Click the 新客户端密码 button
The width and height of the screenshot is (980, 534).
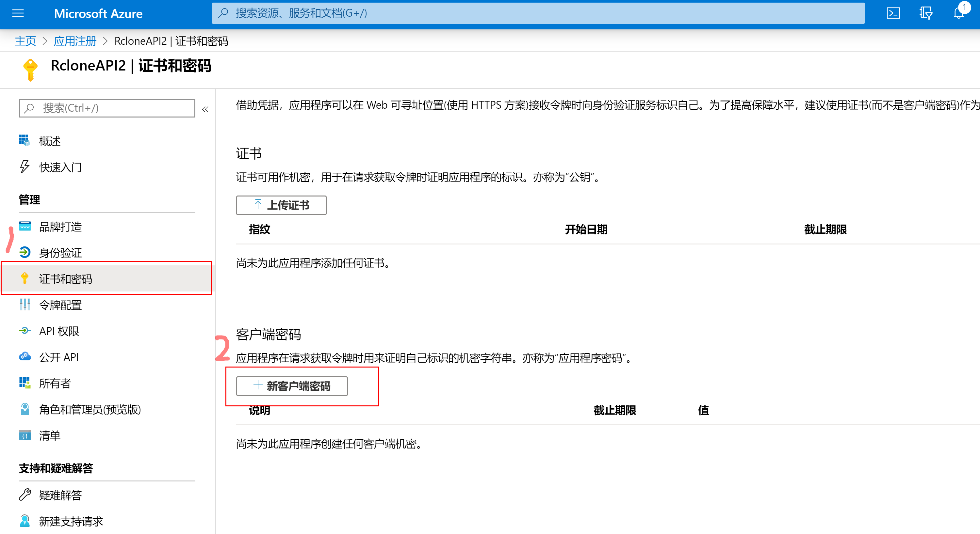(292, 386)
